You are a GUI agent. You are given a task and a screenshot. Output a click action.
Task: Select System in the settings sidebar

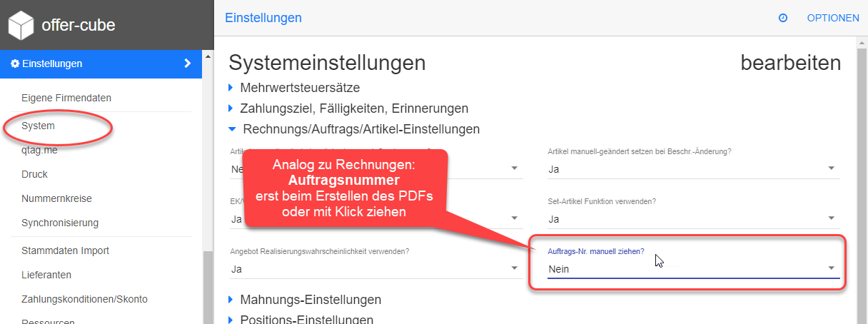tap(39, 126)
